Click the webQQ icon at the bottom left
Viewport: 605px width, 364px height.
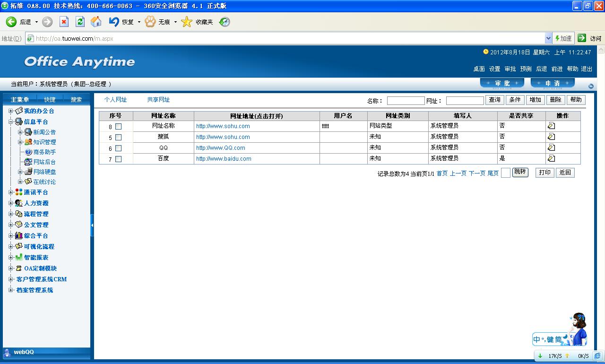coord(8,352)
